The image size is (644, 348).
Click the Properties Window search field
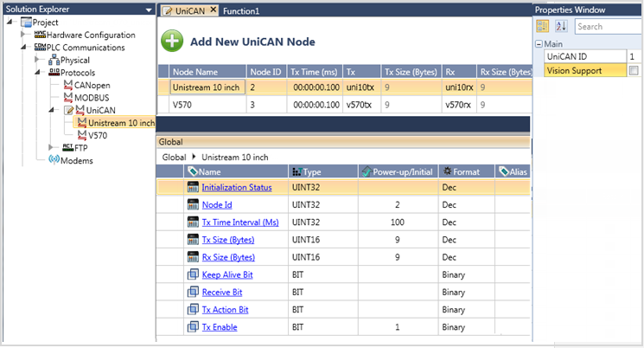pos(605,27)
